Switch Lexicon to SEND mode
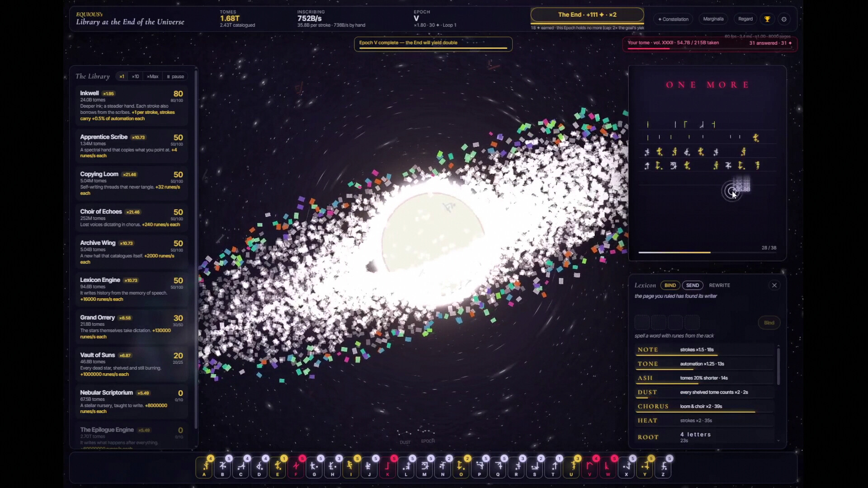 (x=693, y=285)
